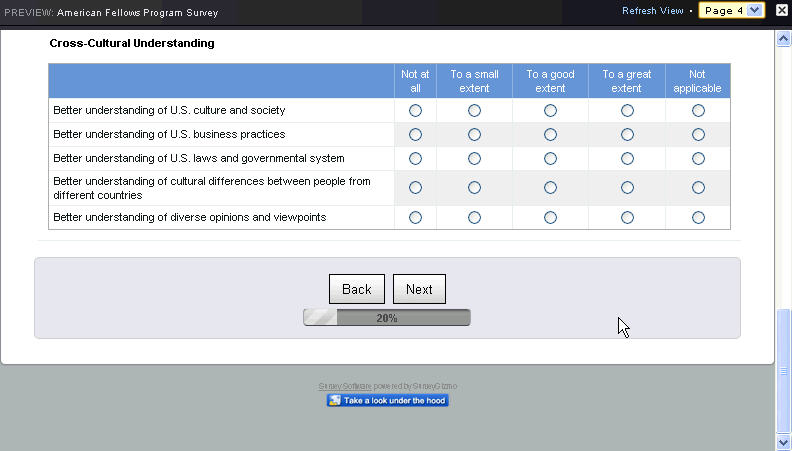
Task: Select 'Not at all' for U.S. culture and society
Action: tap(415, 111)
